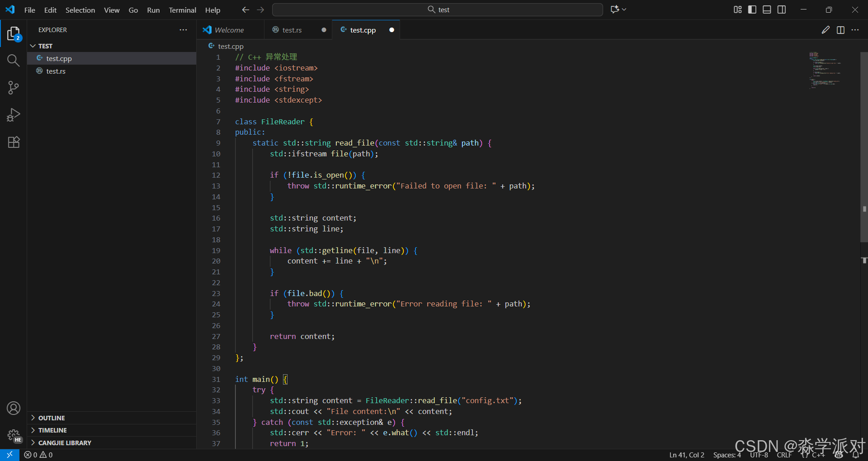
Task: Open the Source Control view
Action: click(14, 88)
